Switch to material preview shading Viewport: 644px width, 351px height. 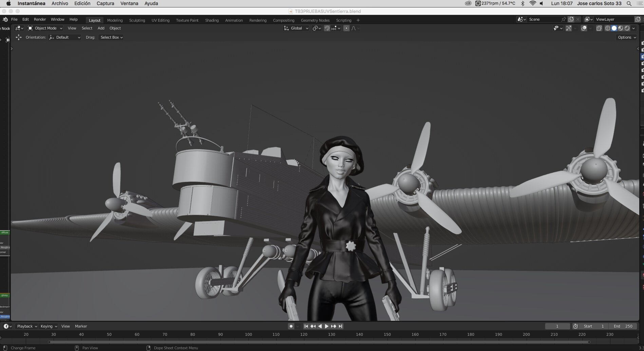click(621, 28)
